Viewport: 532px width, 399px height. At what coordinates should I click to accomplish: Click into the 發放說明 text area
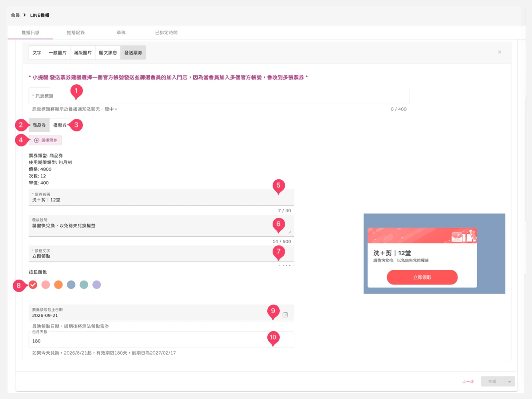tap(161, 225)
